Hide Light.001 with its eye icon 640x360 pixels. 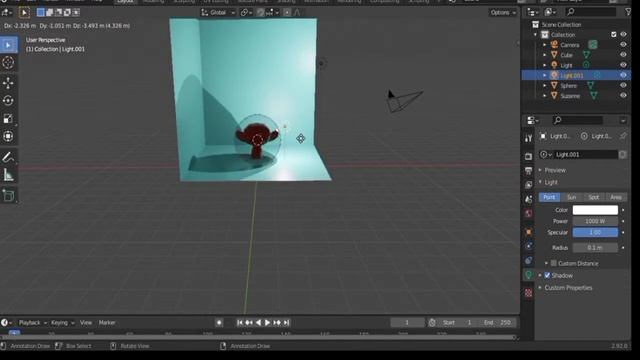pyautogui.click(x=623, y=75)
